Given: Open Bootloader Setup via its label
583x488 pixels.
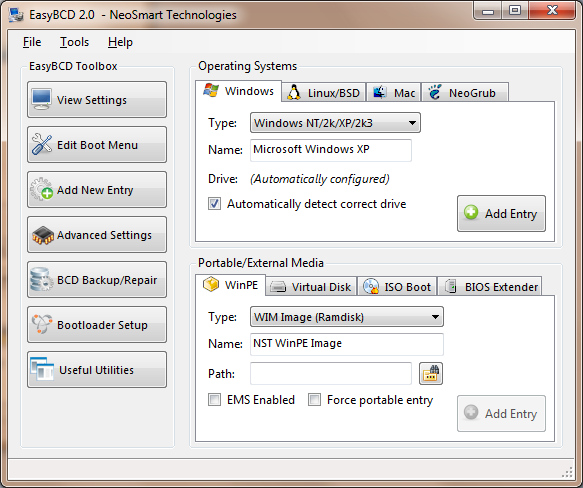Looking at the screenshot, I should point(102,325).
